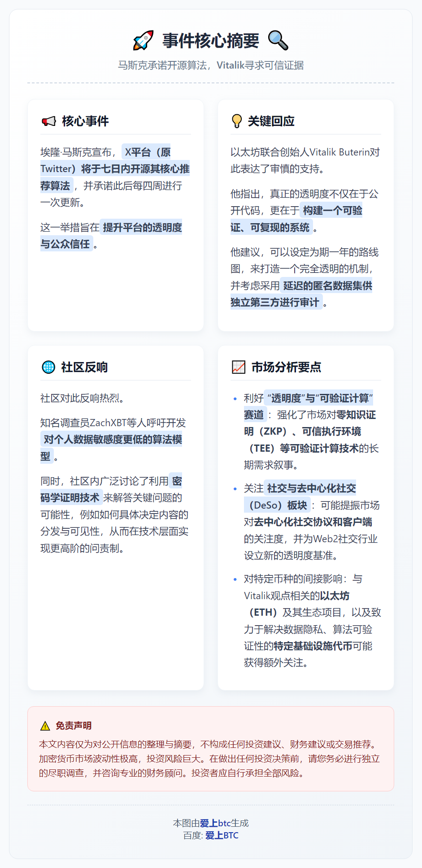Click the magnifying glass emoji after the title
422x868 pixels.
click(278, 40)
